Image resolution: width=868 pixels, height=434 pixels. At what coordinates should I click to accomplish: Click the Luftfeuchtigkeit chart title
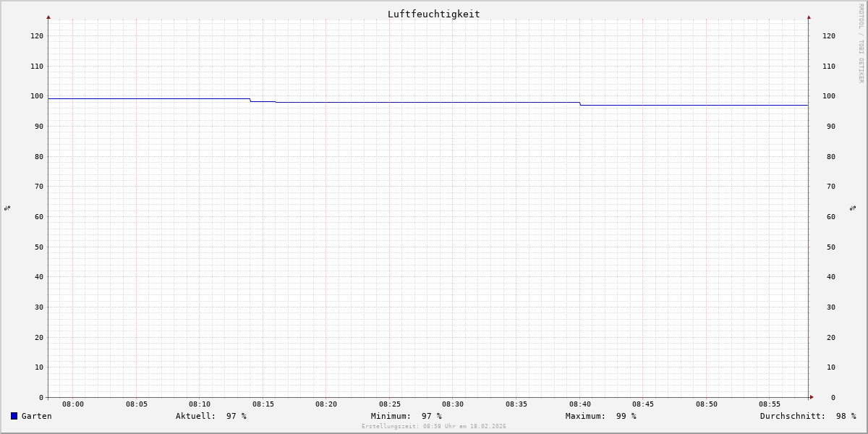(x=434, y=14)
